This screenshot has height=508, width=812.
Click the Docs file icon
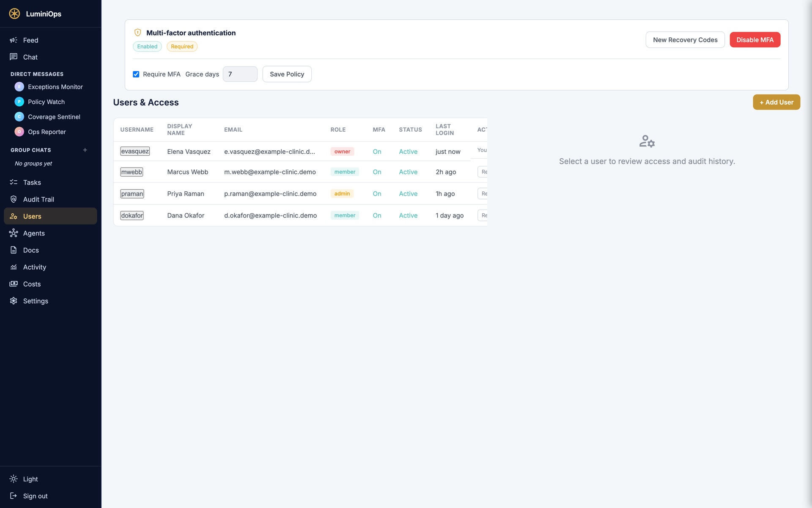(x=14, y=250)
